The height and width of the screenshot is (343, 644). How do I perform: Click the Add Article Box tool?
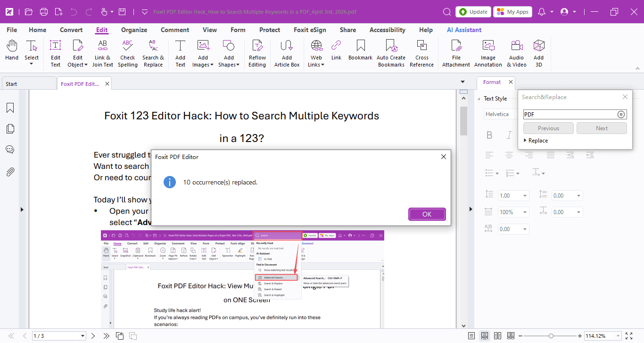click(x=287, y=53)
